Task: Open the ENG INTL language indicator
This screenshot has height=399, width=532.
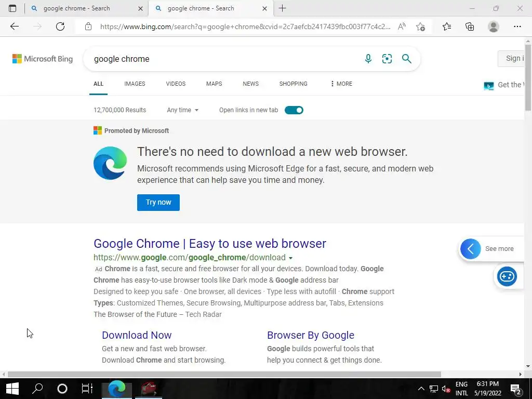Action: [x=461, y=389]
